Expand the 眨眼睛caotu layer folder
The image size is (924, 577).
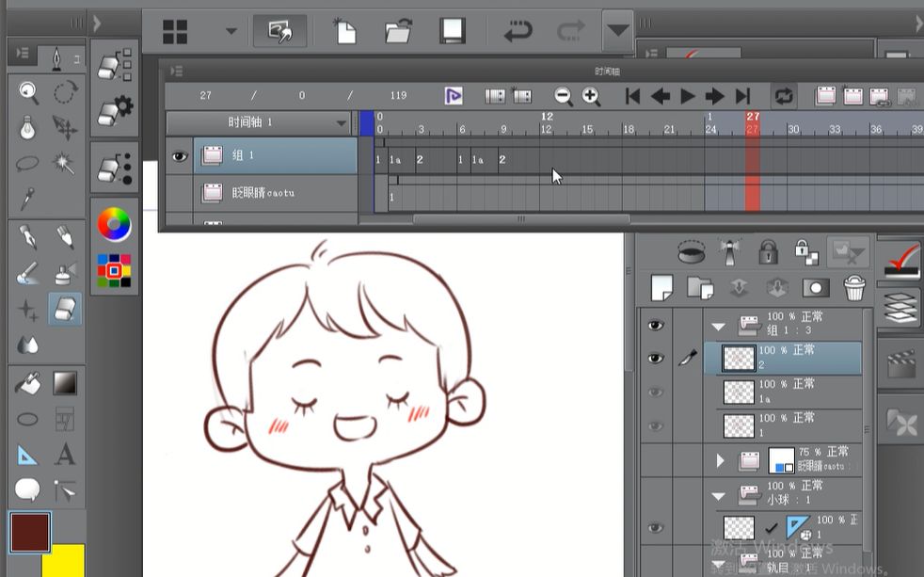click(x=720, y=460)
